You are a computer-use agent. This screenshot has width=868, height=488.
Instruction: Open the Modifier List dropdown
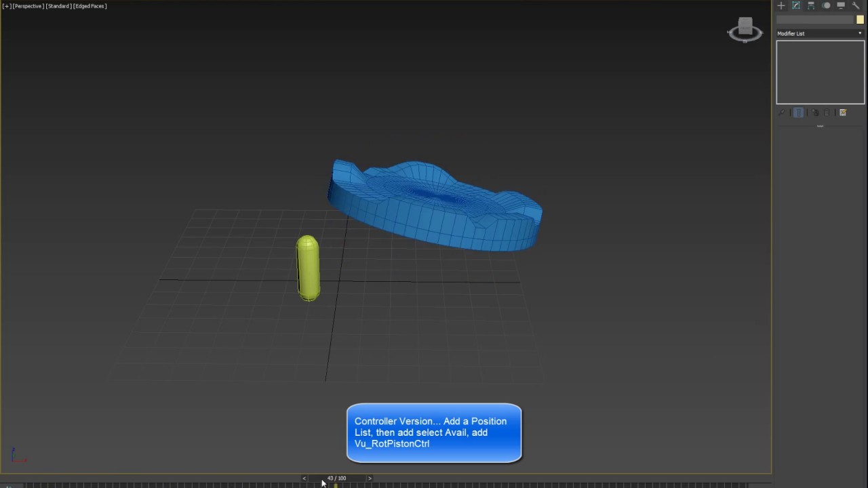(x=820, y=33)
